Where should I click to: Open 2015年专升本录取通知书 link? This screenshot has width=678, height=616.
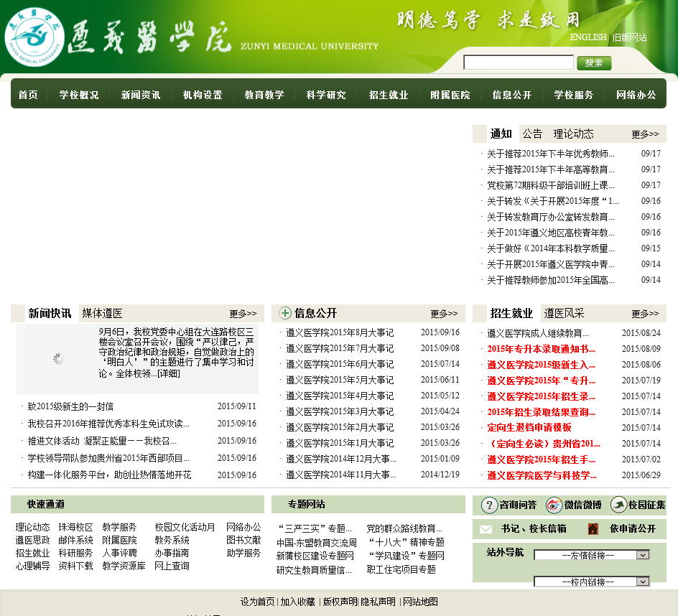point(542,349)
